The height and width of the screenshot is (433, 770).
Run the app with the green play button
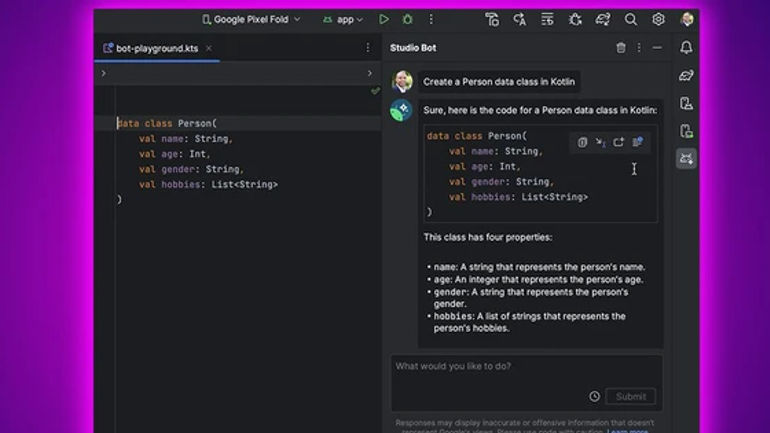[384, 19]
